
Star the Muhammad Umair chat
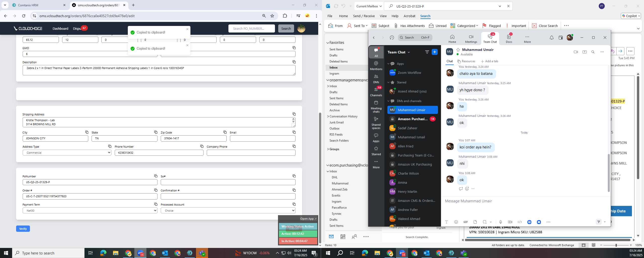pyautogui.click(x=458, y=50)
